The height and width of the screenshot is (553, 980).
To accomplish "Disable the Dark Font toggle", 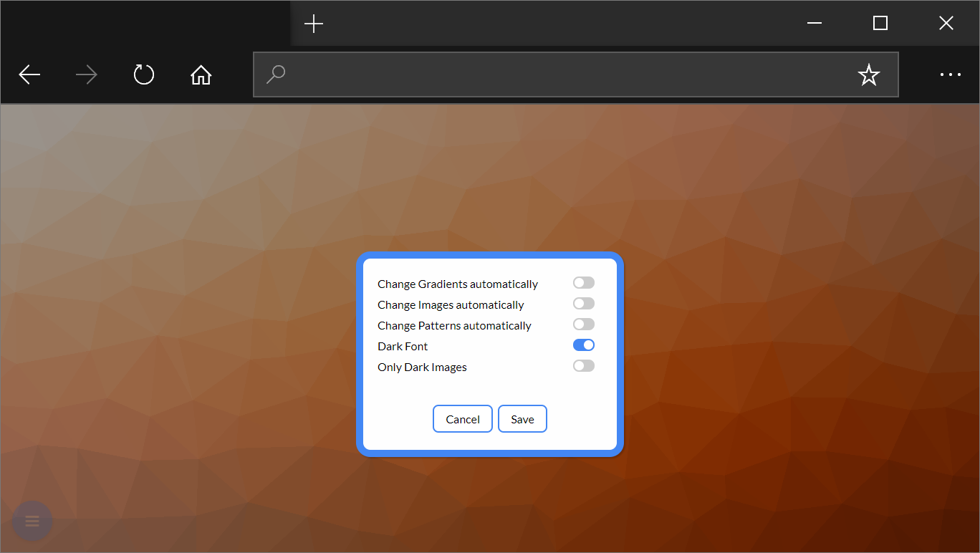I will [584, 345].
